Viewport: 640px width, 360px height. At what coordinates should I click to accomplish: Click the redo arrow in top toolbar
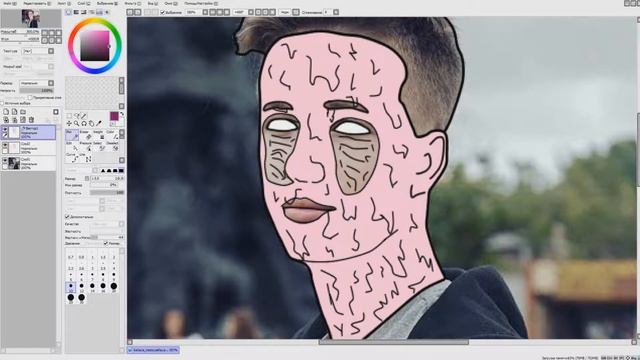pyautogui.click(x=138, y=12)
